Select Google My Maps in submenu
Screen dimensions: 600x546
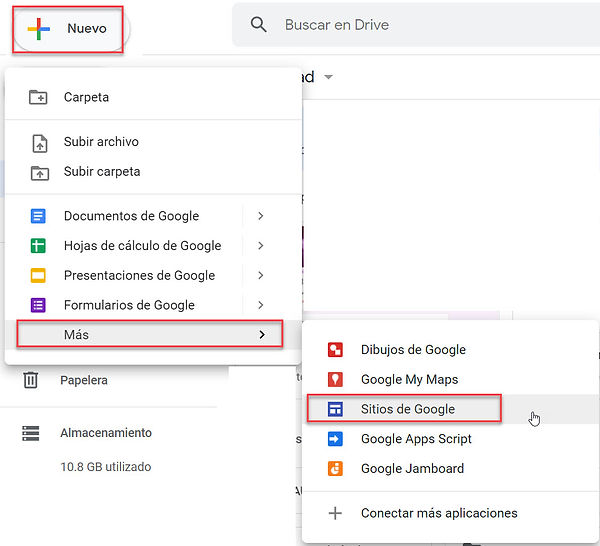[x=451, y=379]
